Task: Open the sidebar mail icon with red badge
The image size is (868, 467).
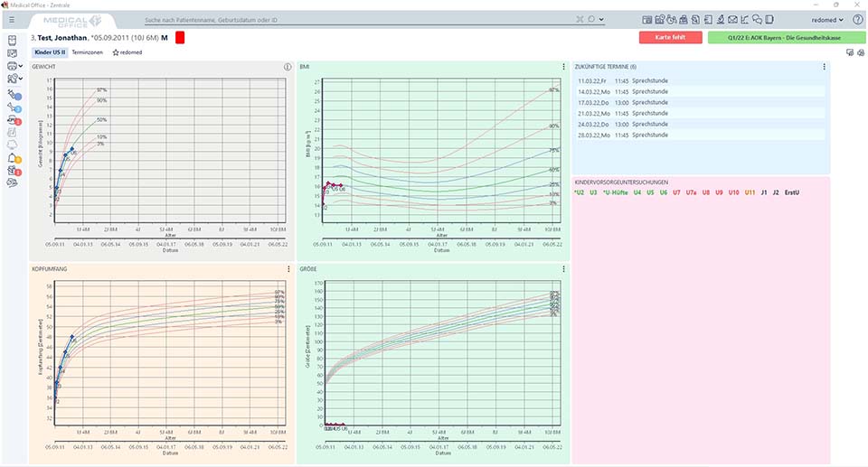Action: pos(14,171)
